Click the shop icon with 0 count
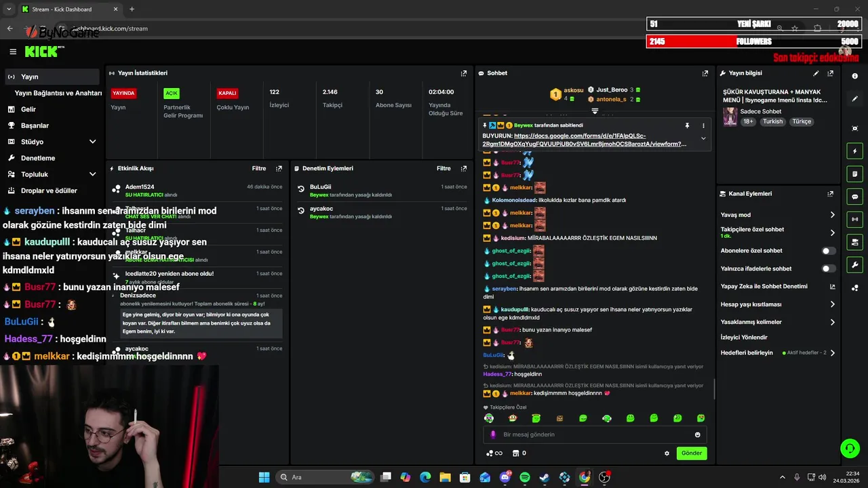Viewport: 868px width, 488px height. pyautogui.click(x=519, y=453)
